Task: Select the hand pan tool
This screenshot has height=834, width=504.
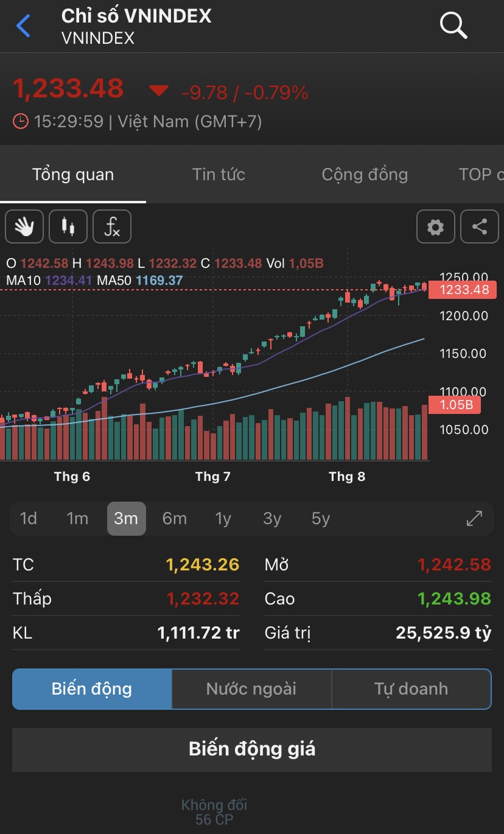Action: [x=24, y=227]
